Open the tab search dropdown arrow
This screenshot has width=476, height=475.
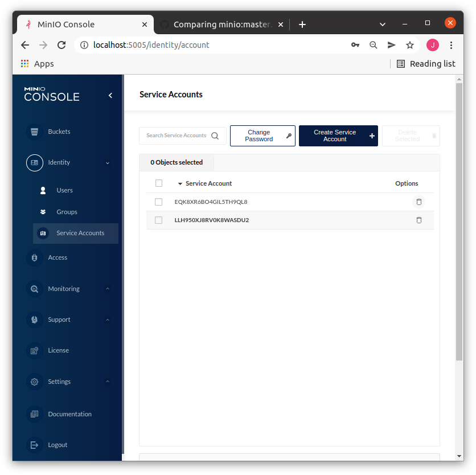[x=383, y=24]
